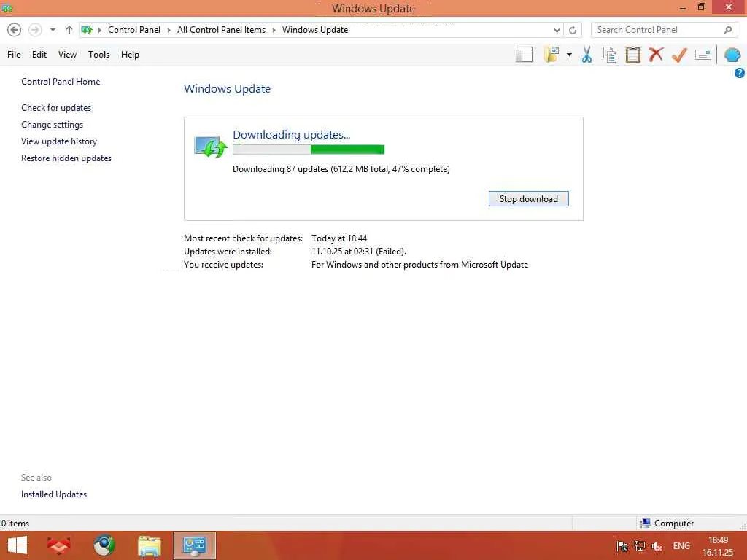Click the folder options toolbar icon
Image resolution: width=747 pixels, height=560 pixels.
pos(551,54)
